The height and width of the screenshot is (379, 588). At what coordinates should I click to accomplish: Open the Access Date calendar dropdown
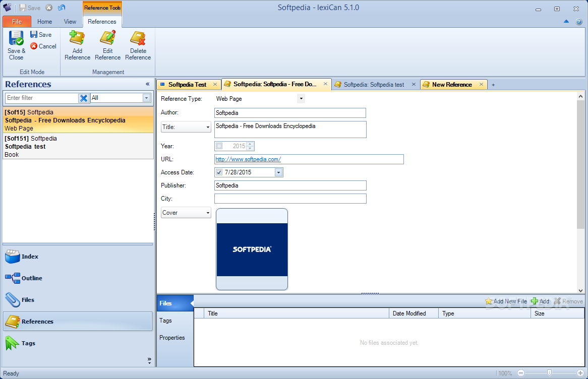click(x=278, y=172)
